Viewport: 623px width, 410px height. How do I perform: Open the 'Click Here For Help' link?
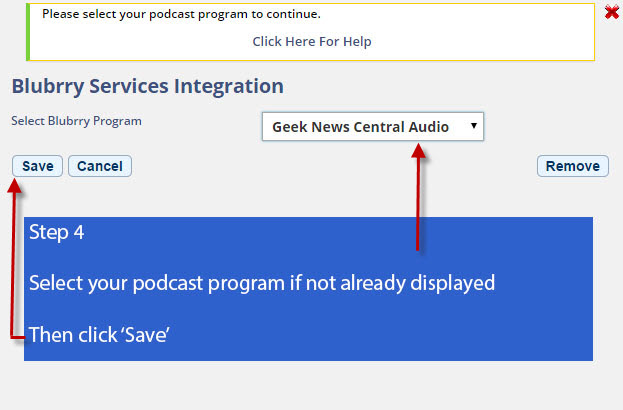(x=312, y=41)
